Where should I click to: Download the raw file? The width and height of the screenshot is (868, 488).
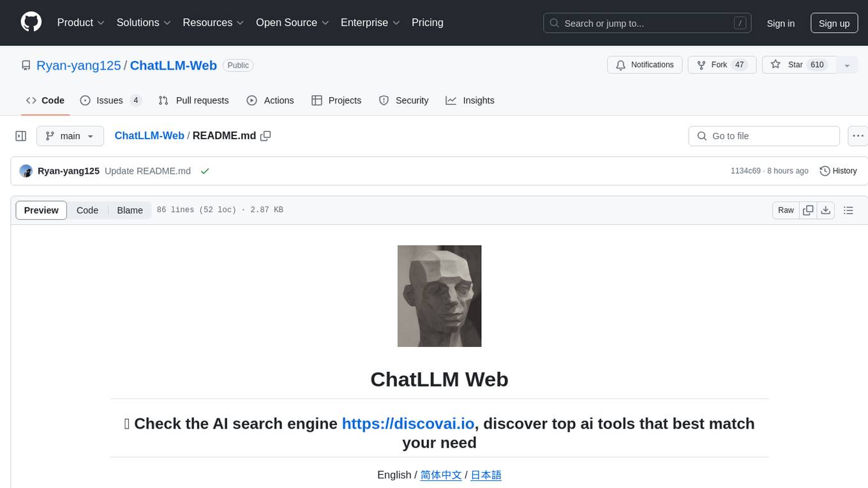pos(826,210)
